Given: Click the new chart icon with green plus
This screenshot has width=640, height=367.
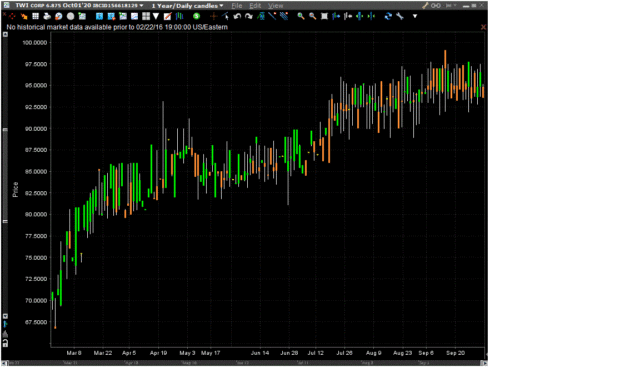Looking at the screenshot, I should [82, 16].
